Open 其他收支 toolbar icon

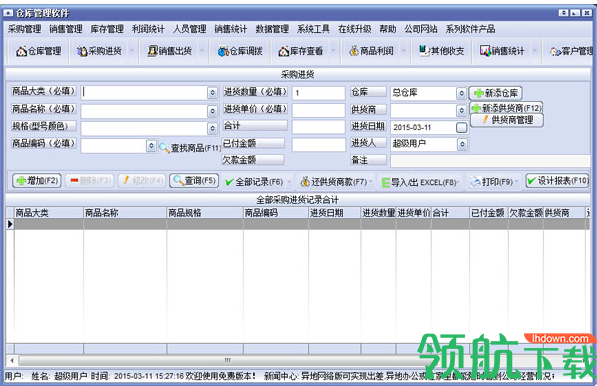click(x=442, y=51)
